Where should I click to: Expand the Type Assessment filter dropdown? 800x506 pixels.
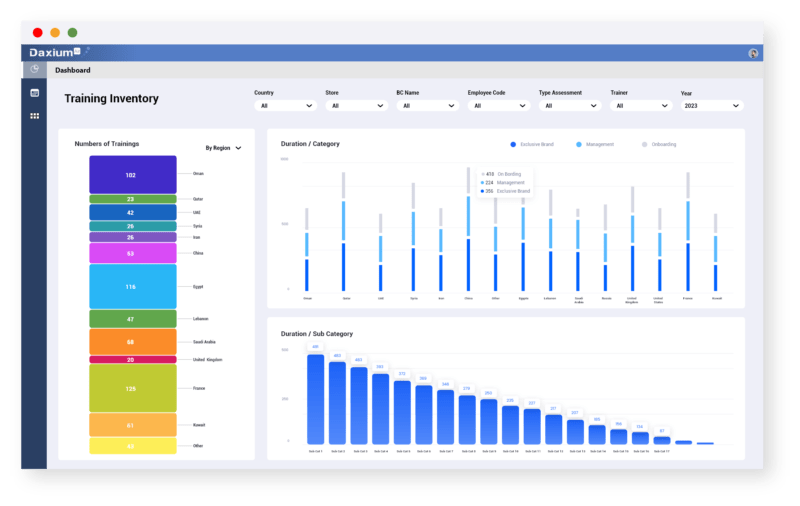[570, 106]
